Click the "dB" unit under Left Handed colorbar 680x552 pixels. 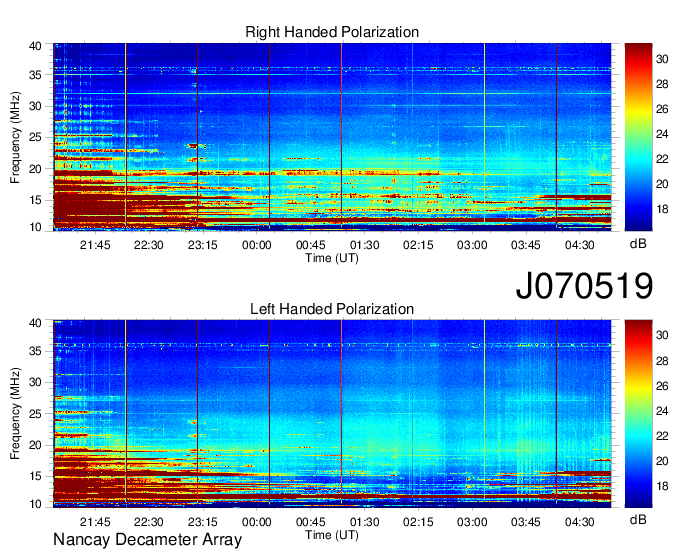click(638, 519)
